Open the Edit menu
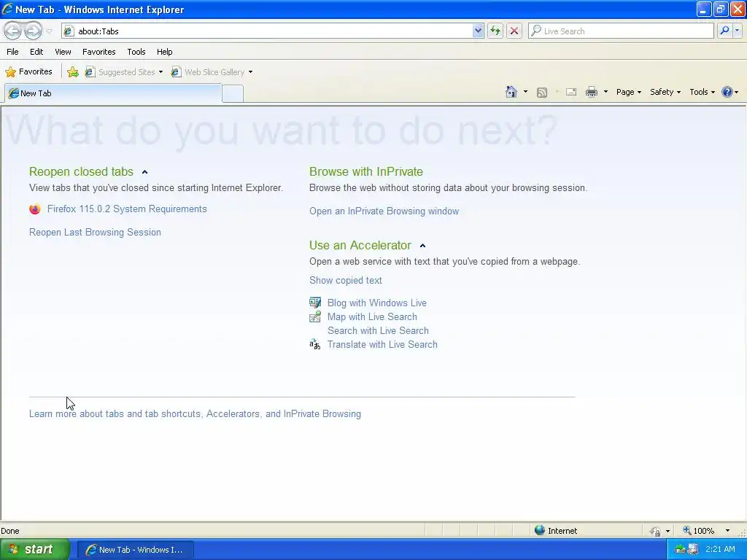The width and height of the screenshot is (747, 560). (36, 52)
